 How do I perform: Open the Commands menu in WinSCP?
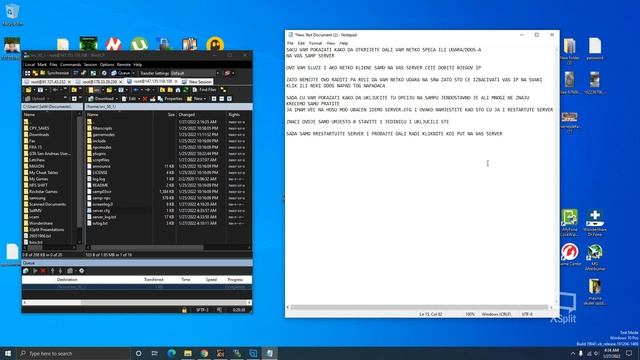[71, 64]
